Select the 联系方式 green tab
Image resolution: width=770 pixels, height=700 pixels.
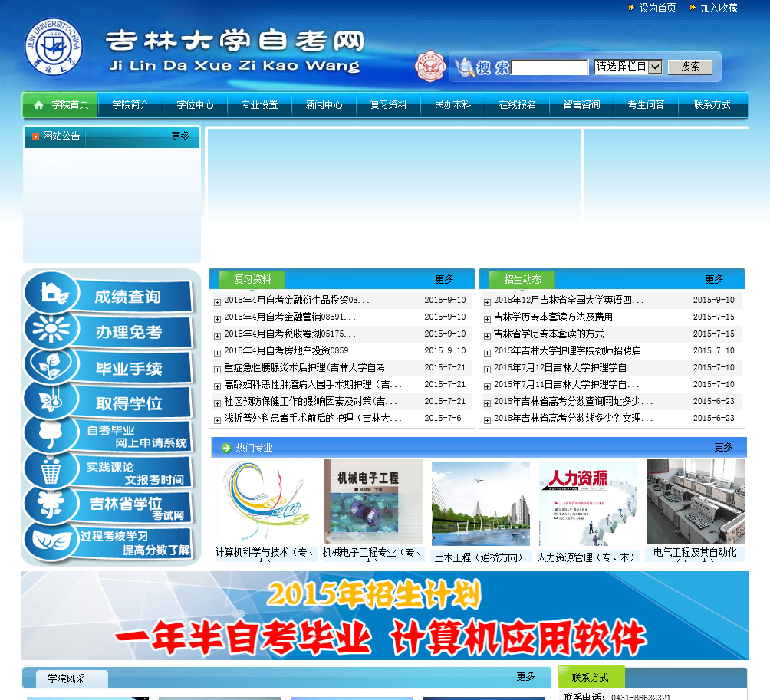click(x=591, y=678)
